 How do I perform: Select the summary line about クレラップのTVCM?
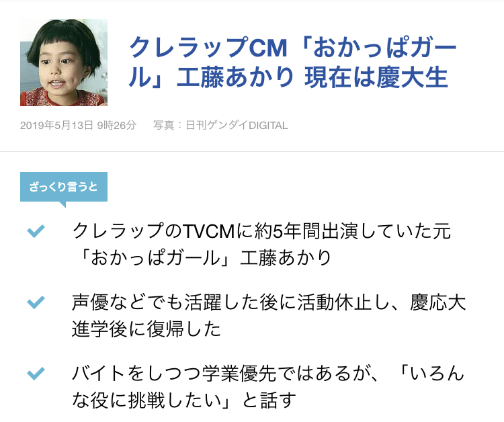[261, 245]
